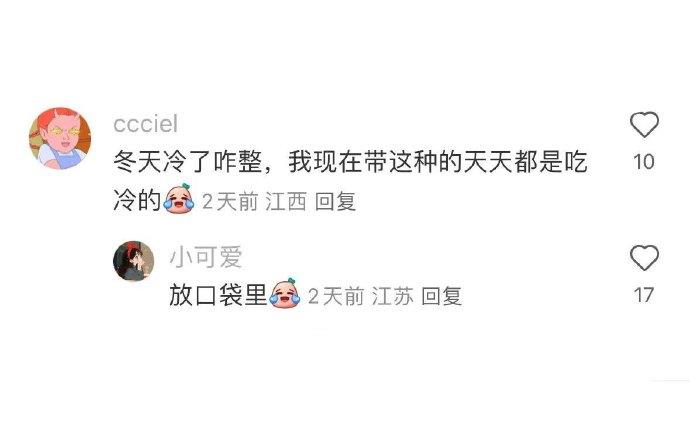Select the text 冷的 on second line
Image resolution: width=690 pixels, height=436 pixels.
pyautogui.click(x=137, y=201)
